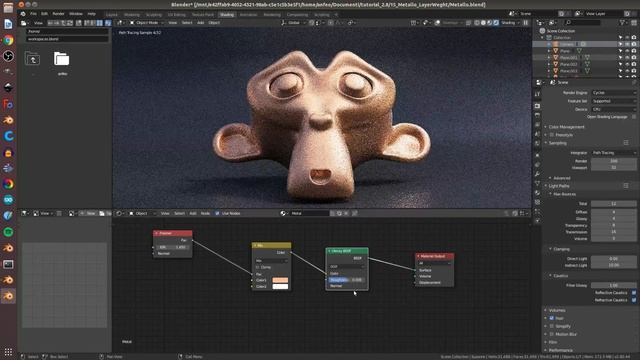Open the Render Engine Cycles dropdown
This screenshot has width=640, height=360.
point(613,93)
